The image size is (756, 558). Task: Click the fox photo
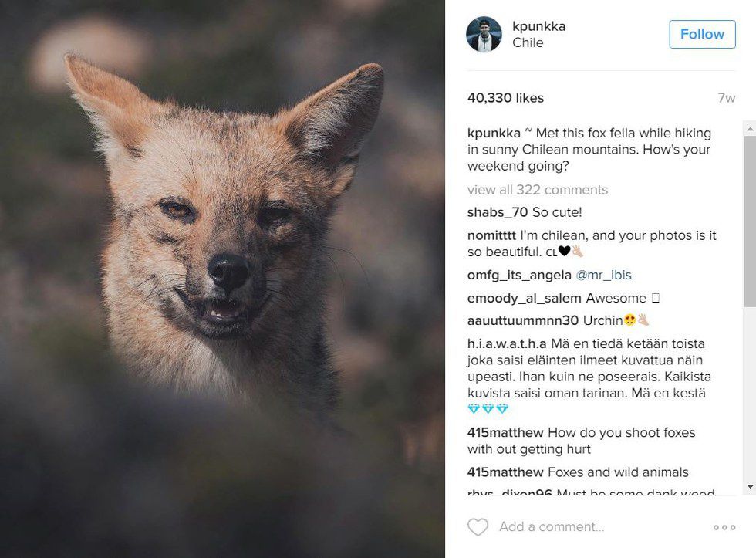(x=222, y=279)
